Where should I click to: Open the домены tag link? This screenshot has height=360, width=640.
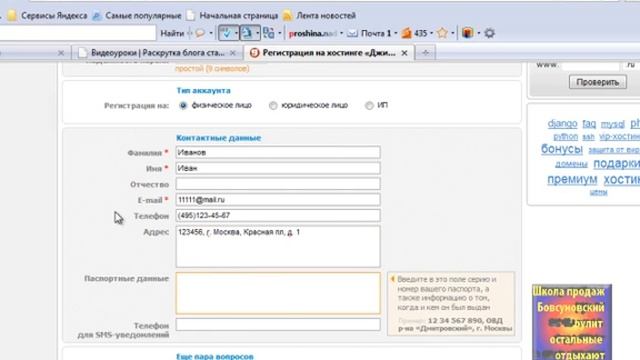tap(571, 164)
